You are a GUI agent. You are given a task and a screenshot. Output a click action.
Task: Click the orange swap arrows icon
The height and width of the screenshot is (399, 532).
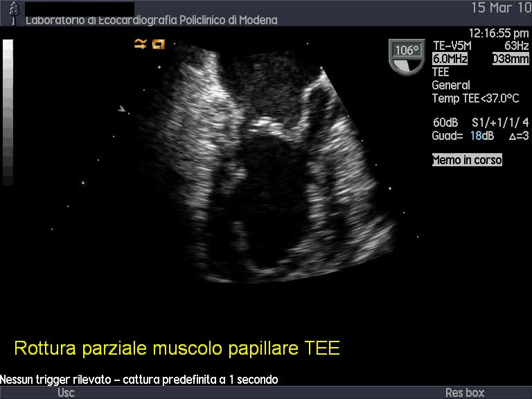[140, 44]
